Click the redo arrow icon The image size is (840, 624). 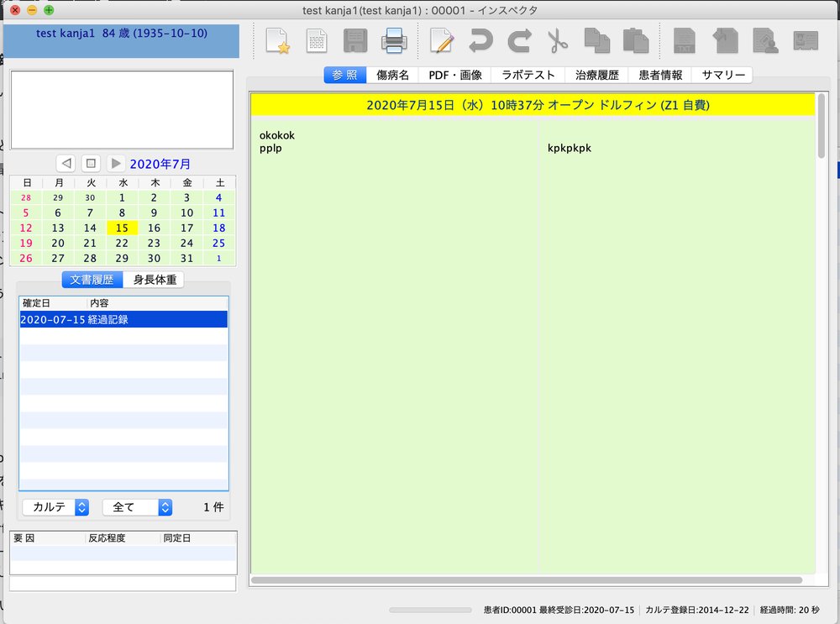(x=519, y=40)
